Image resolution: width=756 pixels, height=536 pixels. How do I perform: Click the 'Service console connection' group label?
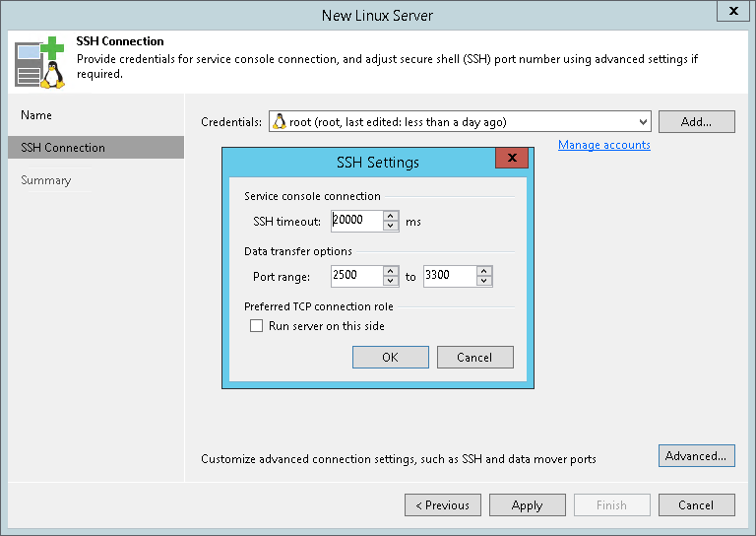[x=312, y=196]
